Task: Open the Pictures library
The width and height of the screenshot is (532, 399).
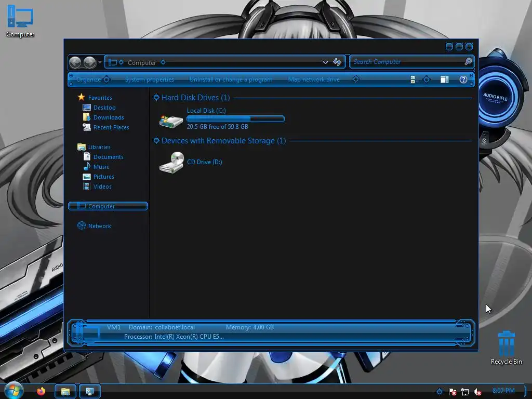Action: click(103, 177)
